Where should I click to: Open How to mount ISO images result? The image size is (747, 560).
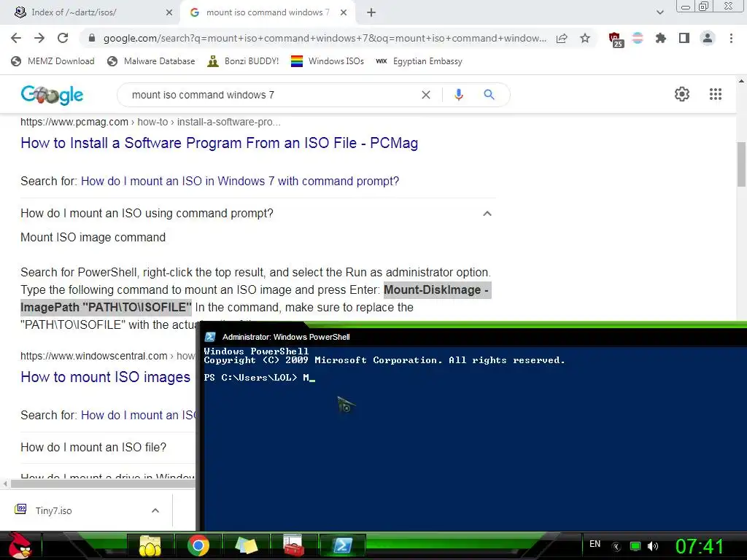click(105, 377)
